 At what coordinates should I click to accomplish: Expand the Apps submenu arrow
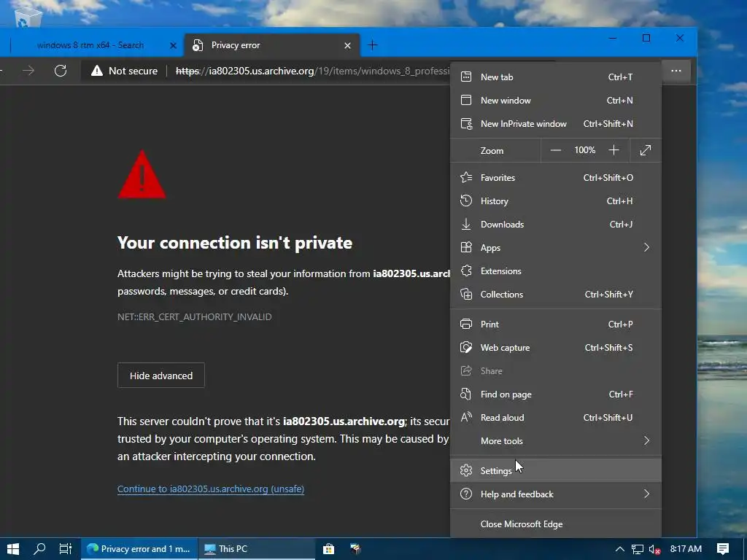(646, 247)
